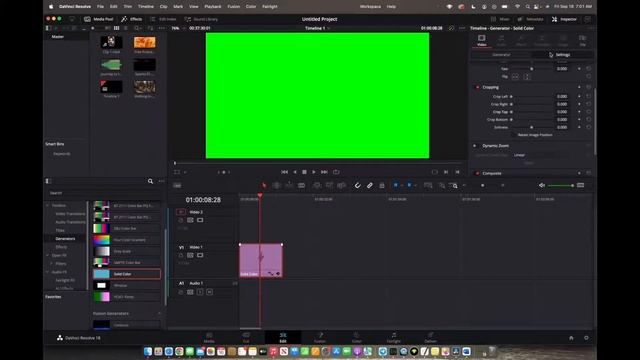Open the Mixer panel
The image size is (640, 360).
coord(500,19)
